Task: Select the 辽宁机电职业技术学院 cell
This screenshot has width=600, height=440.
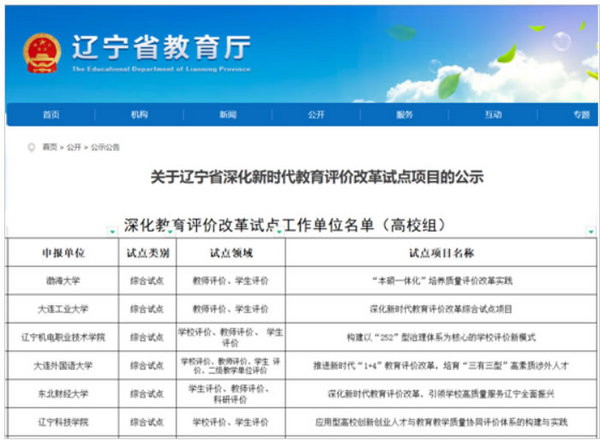Action: 63,337
